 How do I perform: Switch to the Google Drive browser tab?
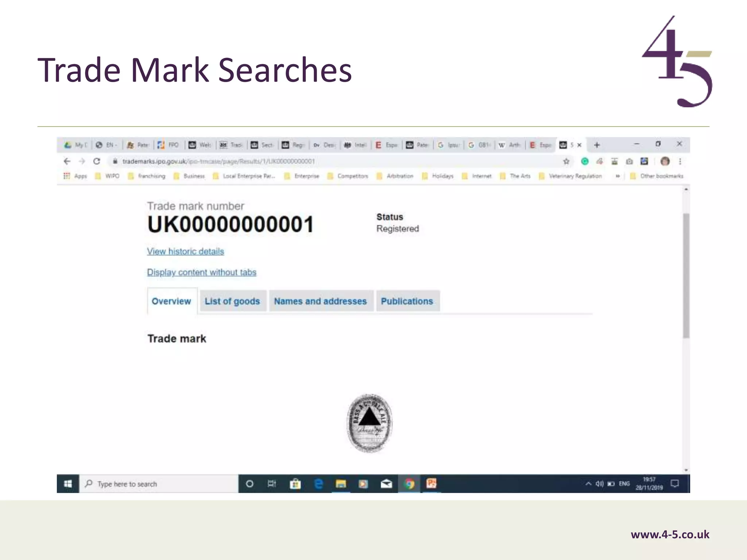[76, 145]
